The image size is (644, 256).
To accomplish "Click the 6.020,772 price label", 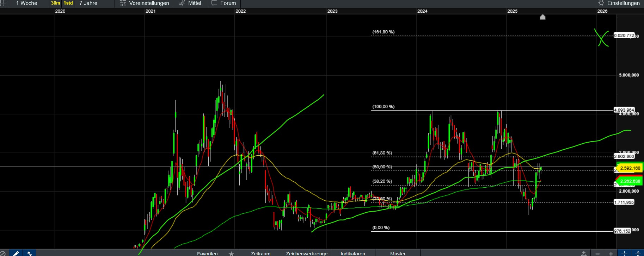I will (624, 36).
